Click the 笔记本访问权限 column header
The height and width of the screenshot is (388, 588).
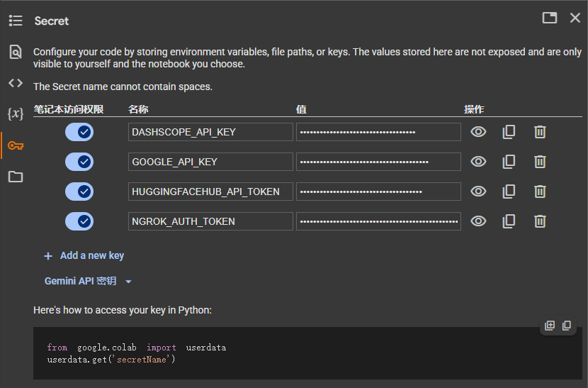point(69,109)
